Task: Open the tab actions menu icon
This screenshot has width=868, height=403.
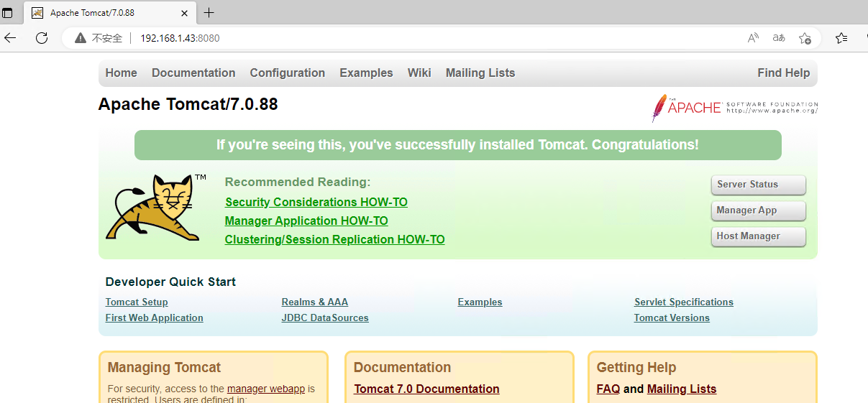Action: pos(8,13)
